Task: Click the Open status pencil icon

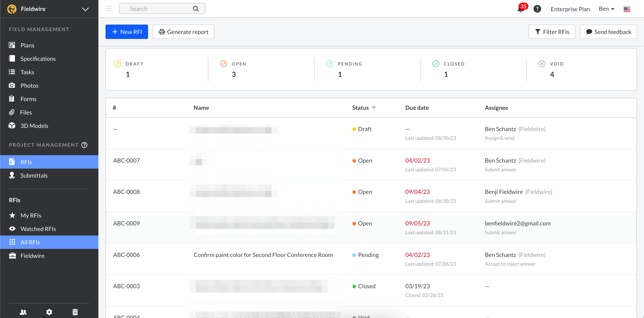Action: pos(224,64)
